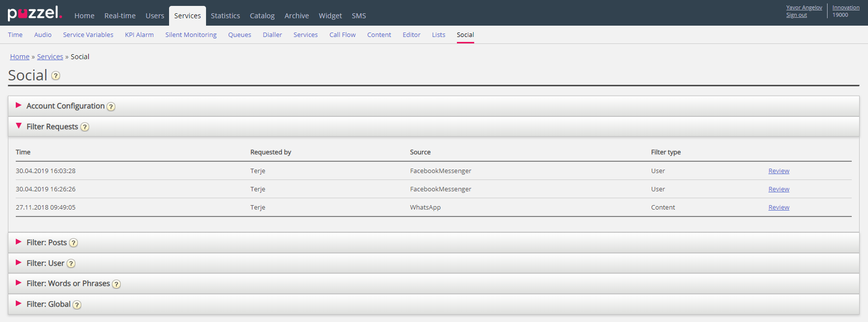
Task: Click help icon for Filter: Words or Phrases
Action: (x=116, y=284)
